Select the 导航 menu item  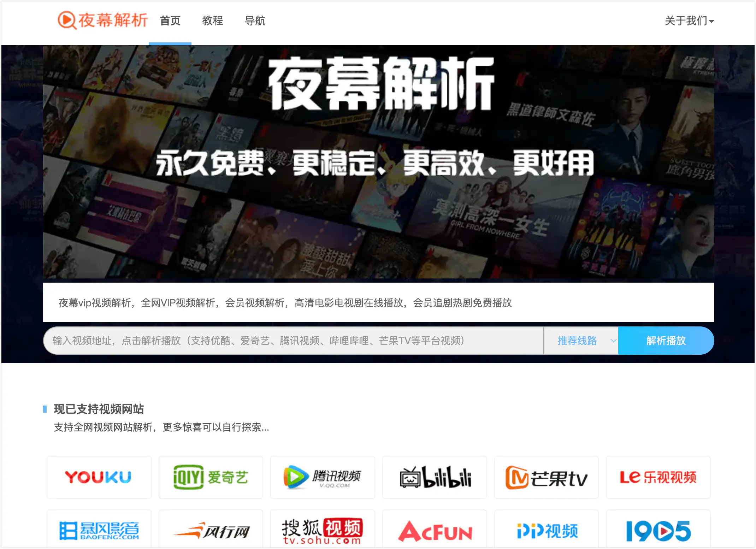255,21
